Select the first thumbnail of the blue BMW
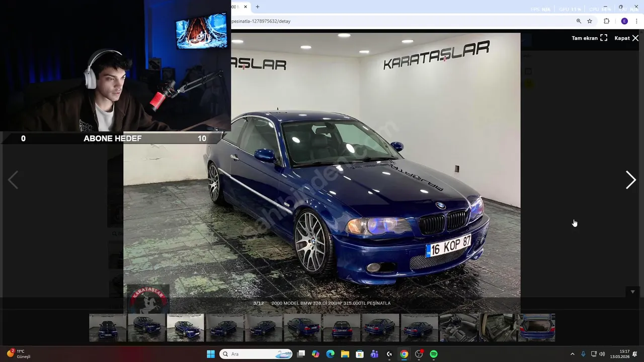The width and height of the screenshot is (644, 362). 108,328
